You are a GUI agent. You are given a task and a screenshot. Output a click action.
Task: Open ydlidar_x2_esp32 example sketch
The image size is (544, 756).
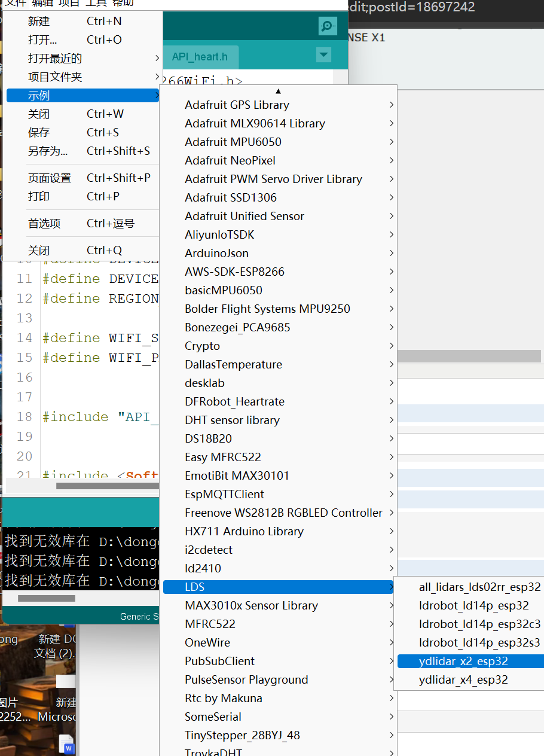click(x=470, y=661)
